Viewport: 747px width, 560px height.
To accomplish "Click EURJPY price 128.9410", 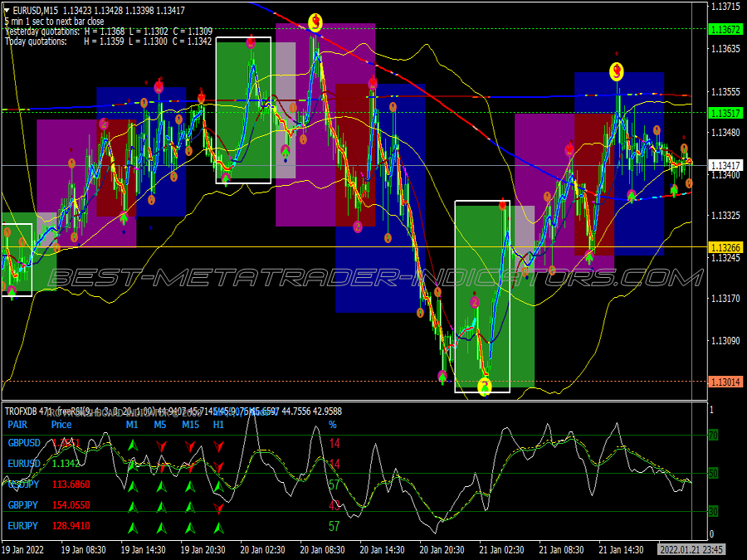I will point(71,526).
